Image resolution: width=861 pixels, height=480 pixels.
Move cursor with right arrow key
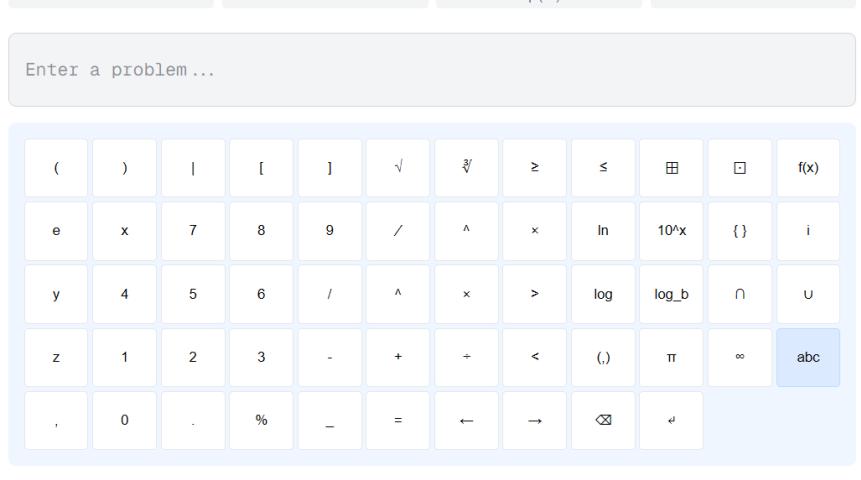[534, 420]
